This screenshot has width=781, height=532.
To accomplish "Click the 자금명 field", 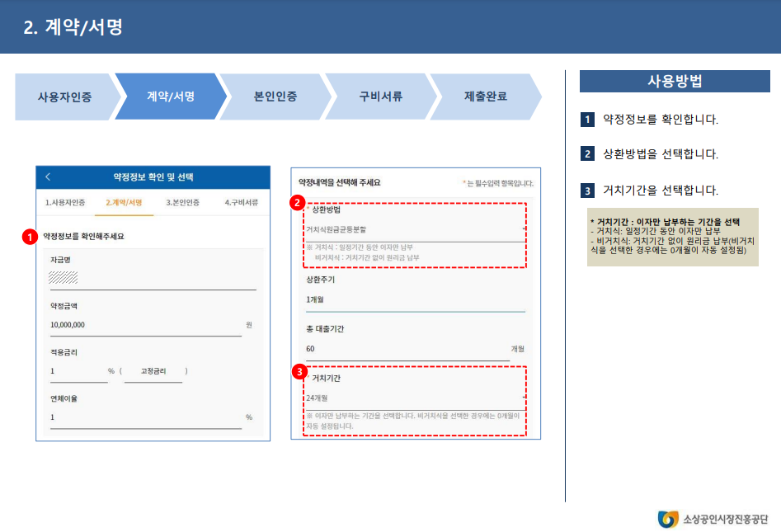I will click(x=153, y=278).
